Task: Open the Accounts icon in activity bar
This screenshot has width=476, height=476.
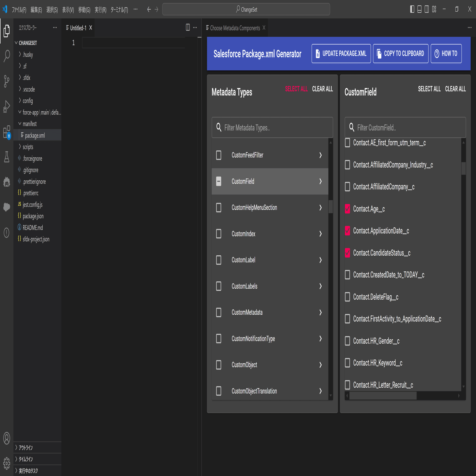Action: click(x=7, y=438)
